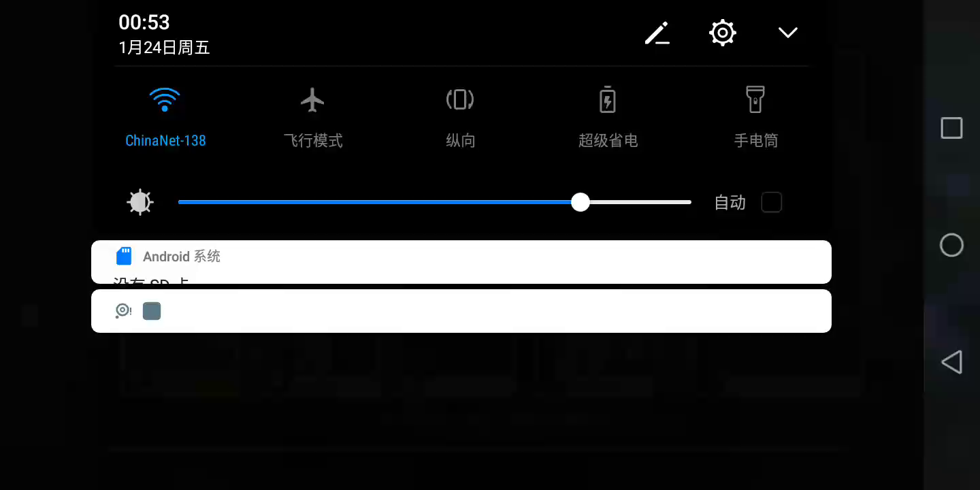The image size is (980, 490).
Task: Tap the home circle navigation button
Action: [951, 245]
